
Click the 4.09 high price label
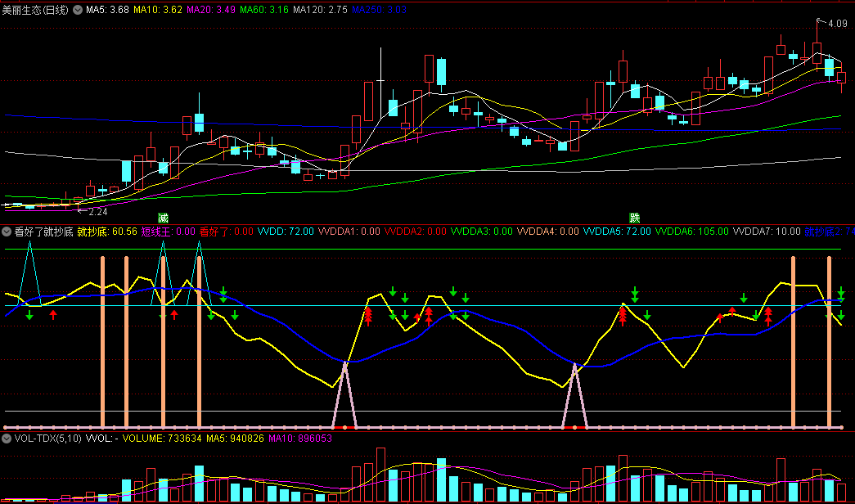click(838, 24)
